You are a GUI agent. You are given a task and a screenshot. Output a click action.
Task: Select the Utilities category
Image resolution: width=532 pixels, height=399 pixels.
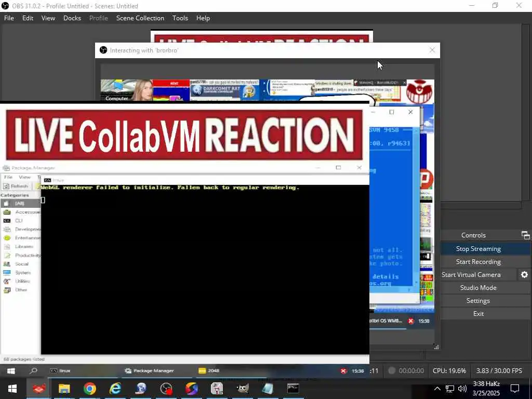tap(20, 281)
